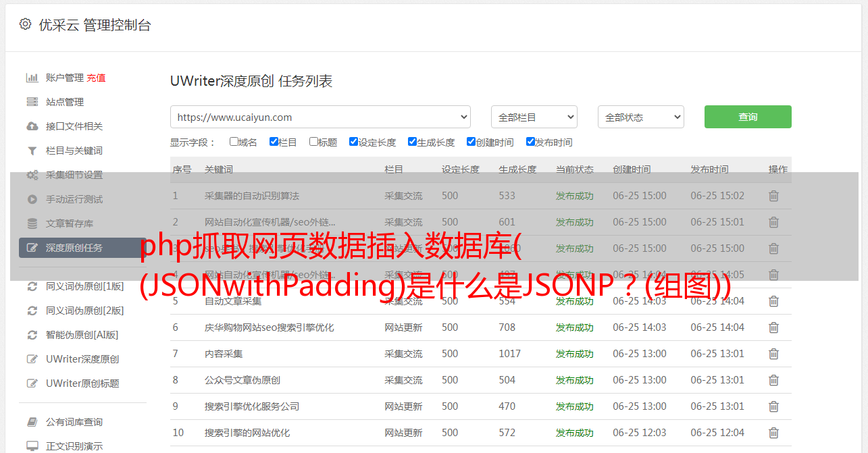Click the server icon for 站点管理
Screen dimensions: 868x453
[32, 102]
